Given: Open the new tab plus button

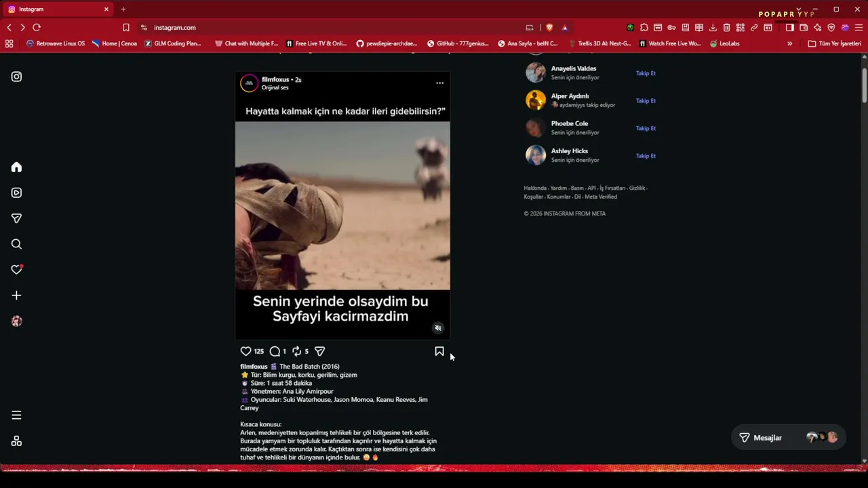Looking at the screenshot, I should click(123, 9).
